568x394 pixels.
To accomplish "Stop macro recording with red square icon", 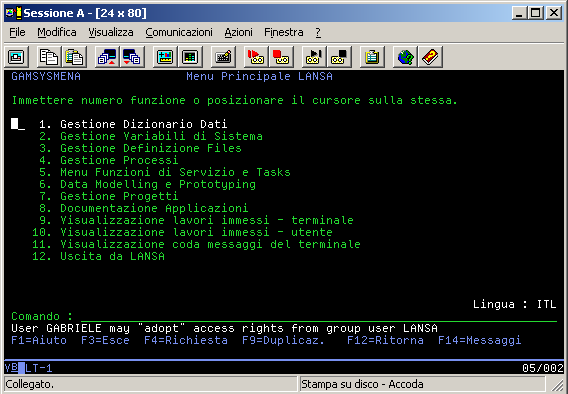I will pos(281,57).
